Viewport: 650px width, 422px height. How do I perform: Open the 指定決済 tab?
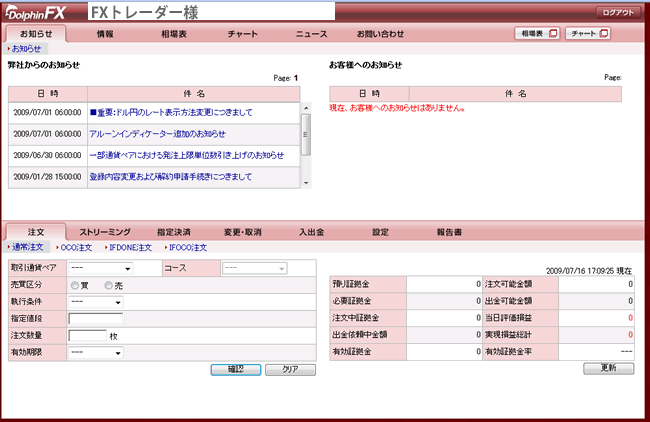(x=174, y=232)
